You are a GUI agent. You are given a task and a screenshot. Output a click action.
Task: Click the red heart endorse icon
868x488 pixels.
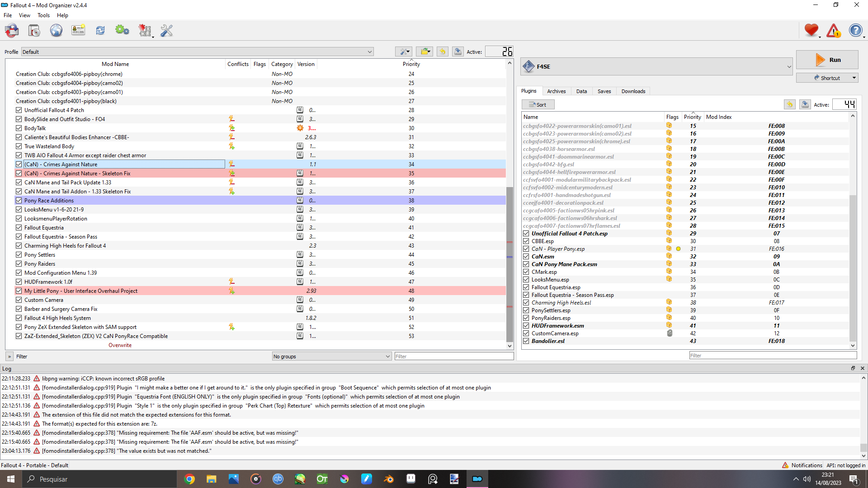click(x=811, y=31)
